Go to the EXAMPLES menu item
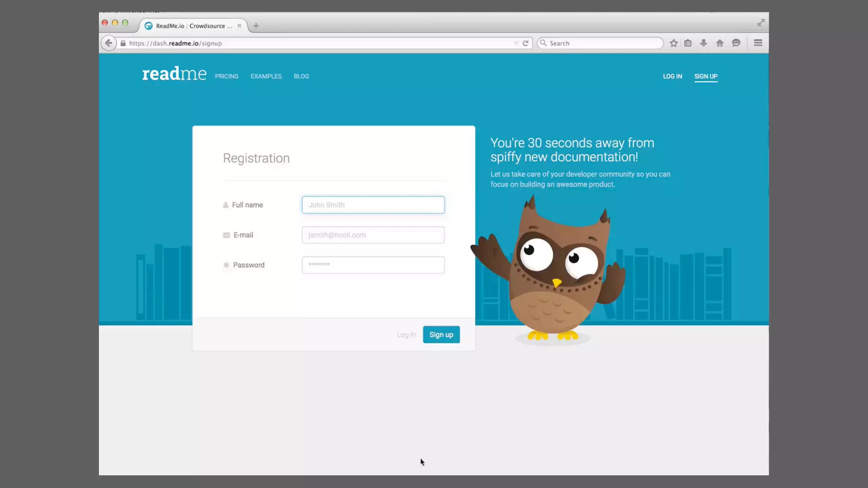Viewport: 868px width, 488px height. (x=266, y=76)
